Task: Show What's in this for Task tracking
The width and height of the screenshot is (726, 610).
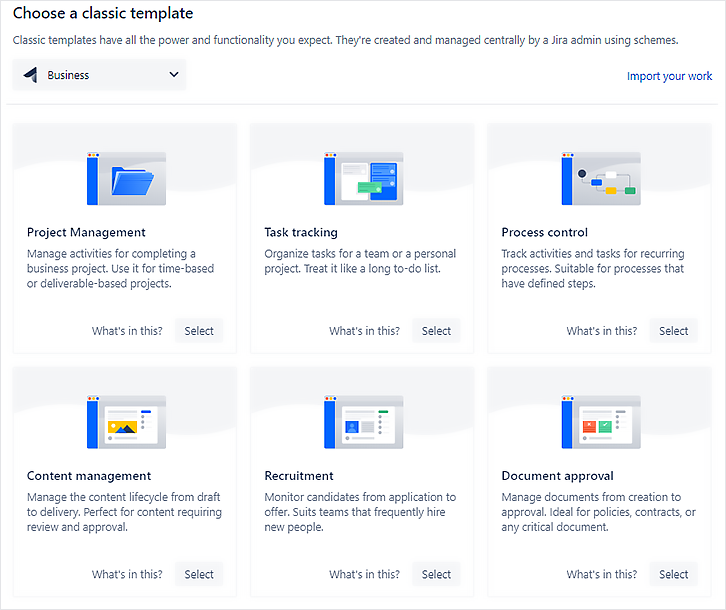Action: pyautogui.click(x=364, y=331)
